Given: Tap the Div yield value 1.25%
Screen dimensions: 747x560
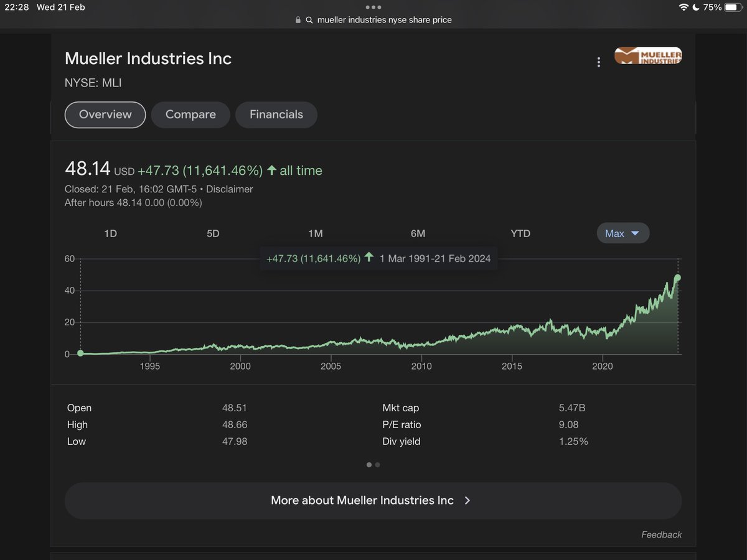Looking at the screenshot, I should 573,442.
